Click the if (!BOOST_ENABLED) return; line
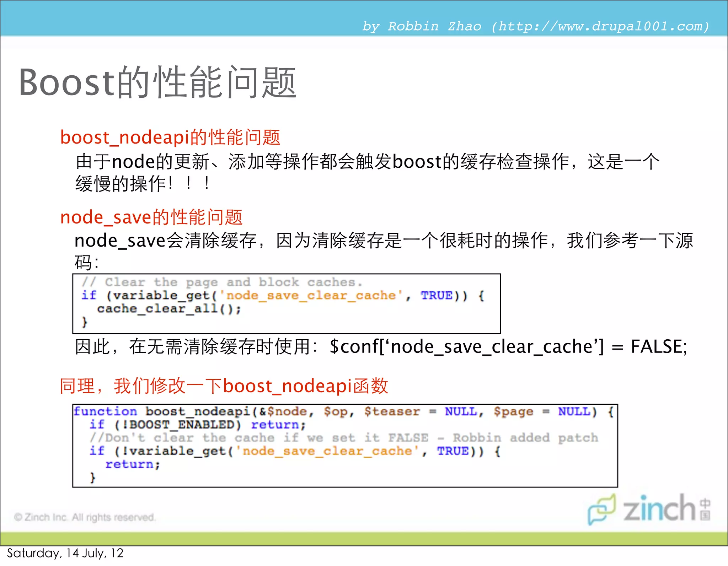 click(197, 425)
